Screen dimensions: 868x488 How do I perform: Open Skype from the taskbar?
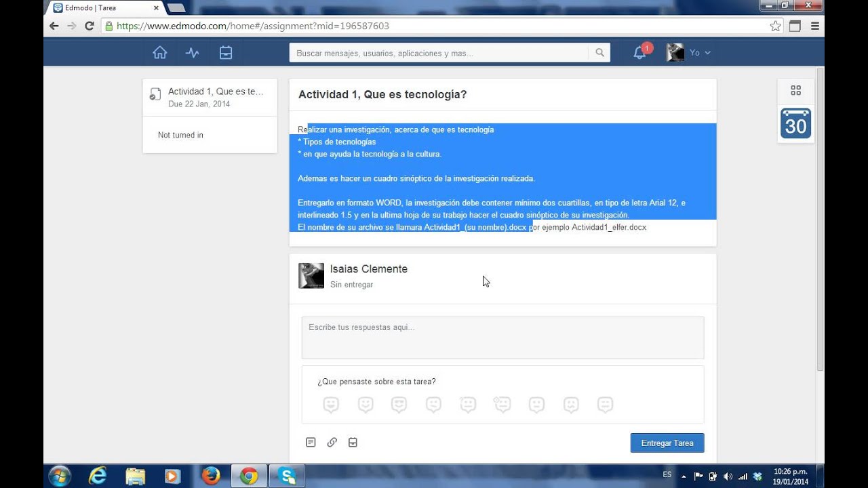287,476
